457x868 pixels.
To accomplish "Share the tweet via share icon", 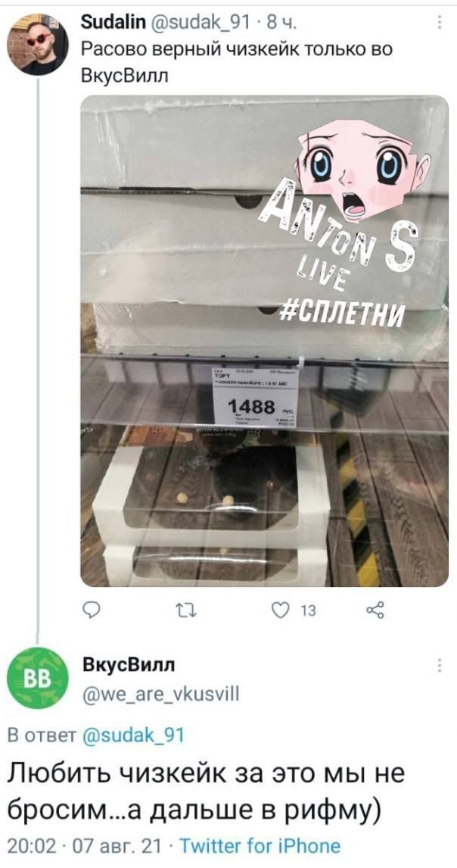I will pyautogui.click(x=375, y=610).
